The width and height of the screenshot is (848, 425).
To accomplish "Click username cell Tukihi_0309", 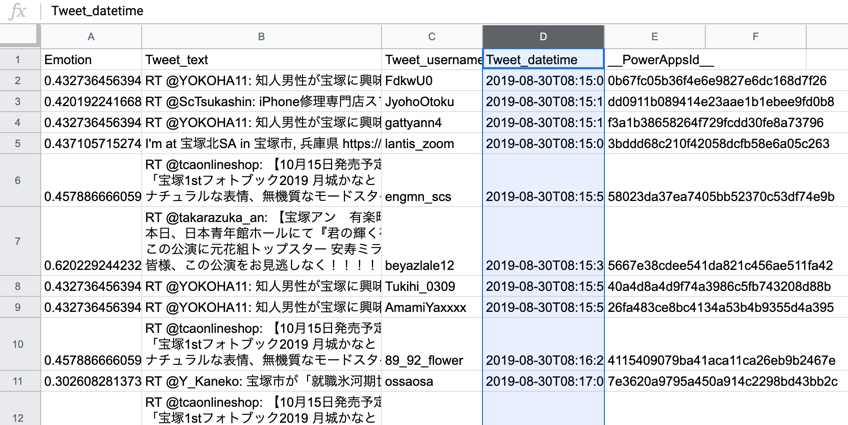I will tap(432, 286).
